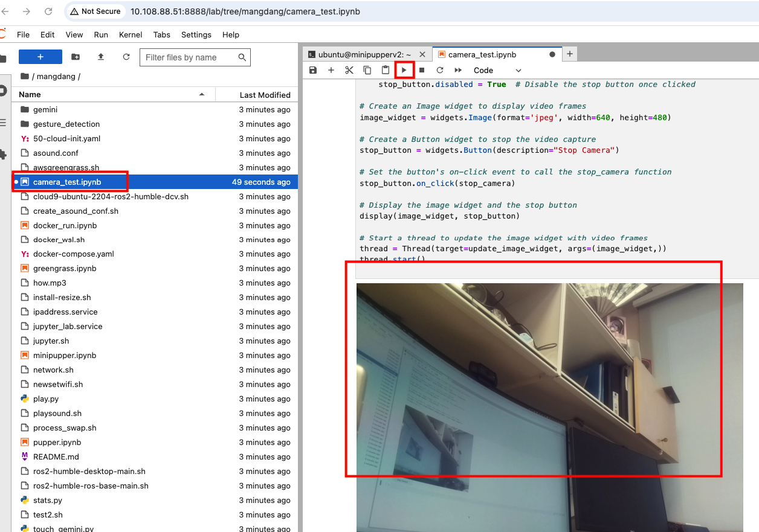Create a new folder
This screenshot has width=759, height=532.
coord(76,57)
